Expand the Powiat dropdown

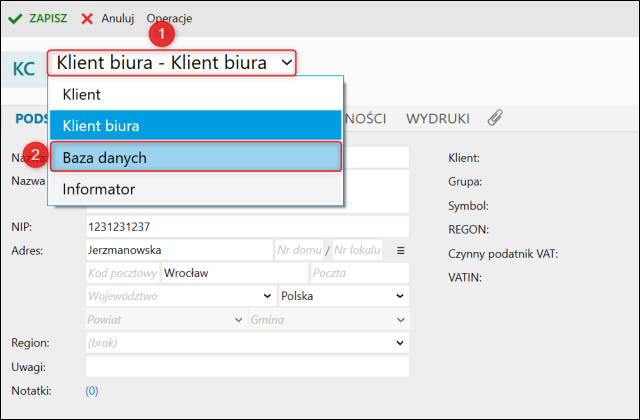point(165,320)
